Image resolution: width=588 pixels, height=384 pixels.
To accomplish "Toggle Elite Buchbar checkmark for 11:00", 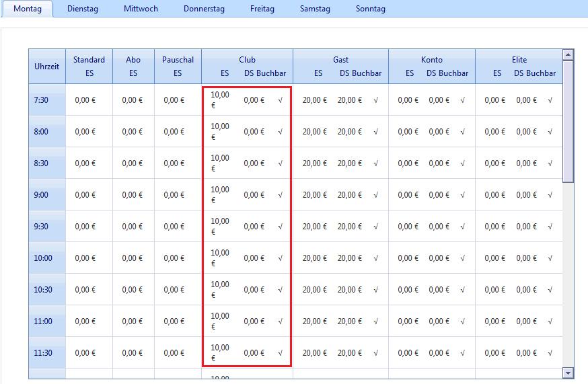I will [x=550, y=321].
